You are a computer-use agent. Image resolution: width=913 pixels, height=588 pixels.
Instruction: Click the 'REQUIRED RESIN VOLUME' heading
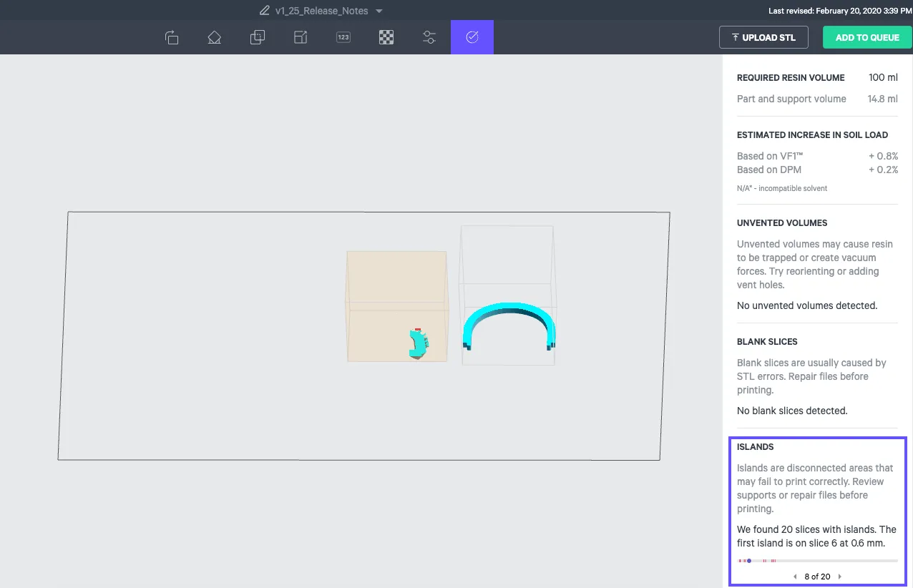[791, 77]
